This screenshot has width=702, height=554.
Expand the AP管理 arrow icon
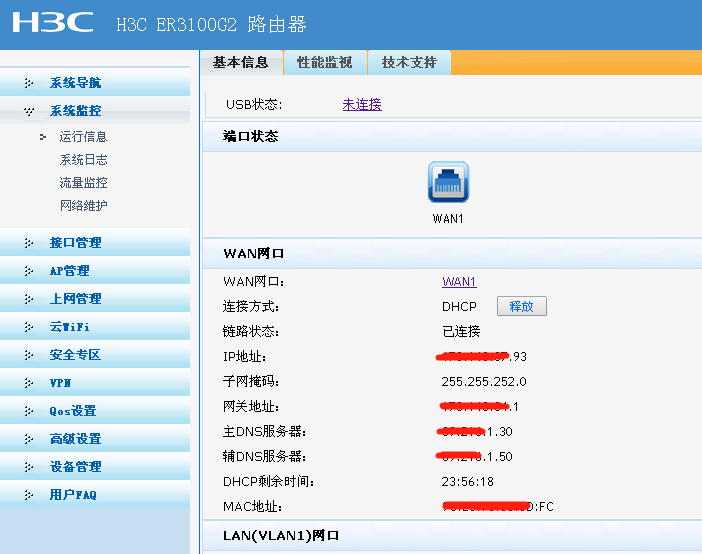29,271
